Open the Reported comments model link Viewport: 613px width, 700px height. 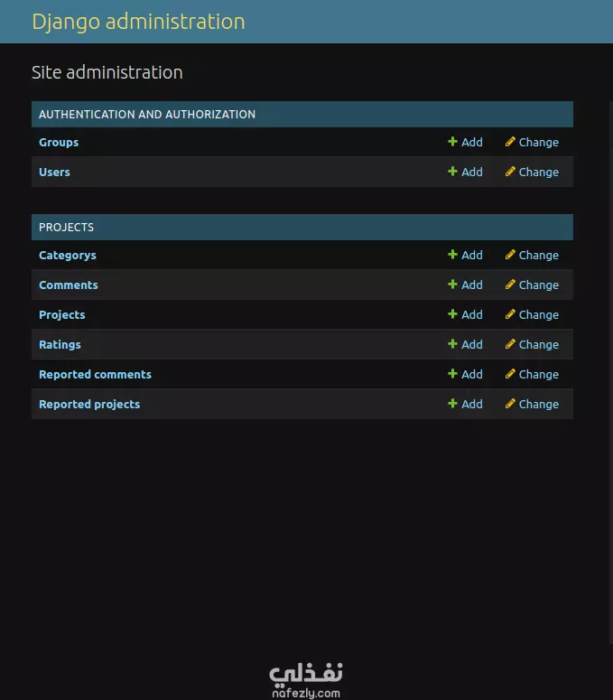(95, 374)
